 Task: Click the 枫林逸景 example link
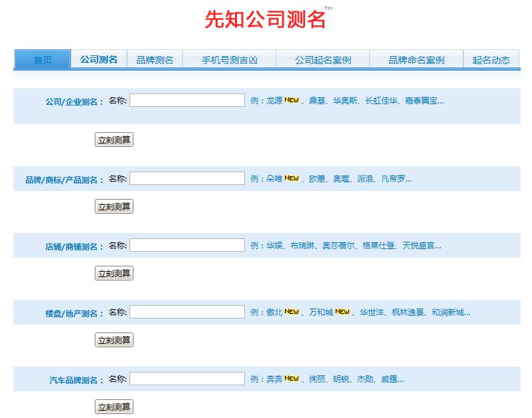pyautogui.click(x=407, y=312)
